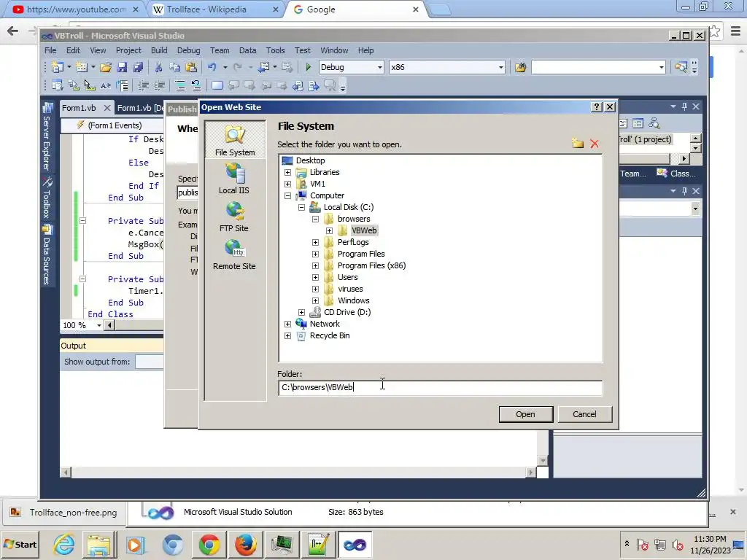Select the PerfLogs folder in tree
747x560 pixels.
353,242
